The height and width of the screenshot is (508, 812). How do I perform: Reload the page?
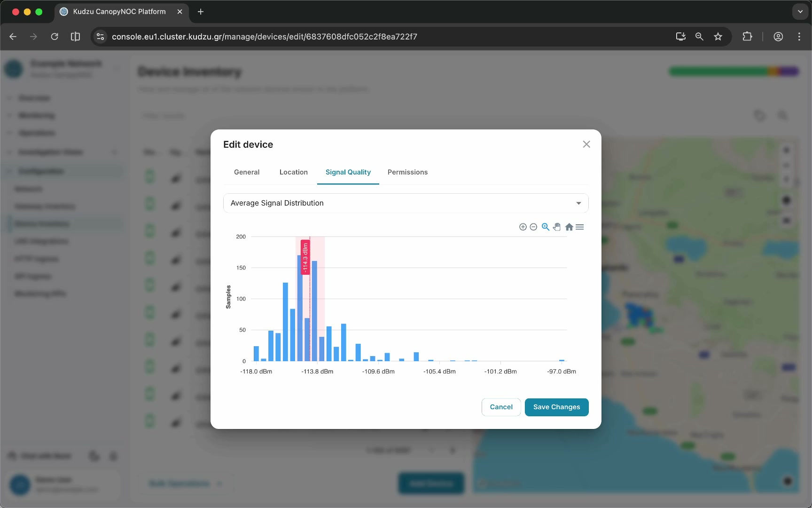55,37
